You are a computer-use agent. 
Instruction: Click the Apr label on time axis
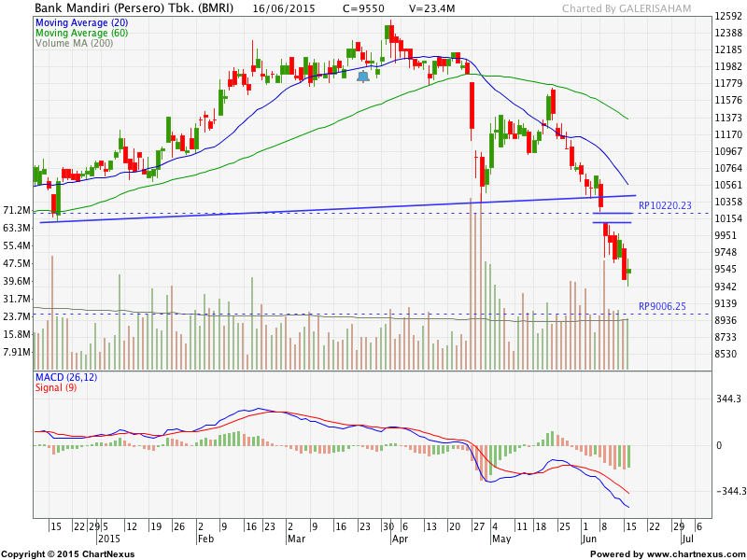coord(400,539)
